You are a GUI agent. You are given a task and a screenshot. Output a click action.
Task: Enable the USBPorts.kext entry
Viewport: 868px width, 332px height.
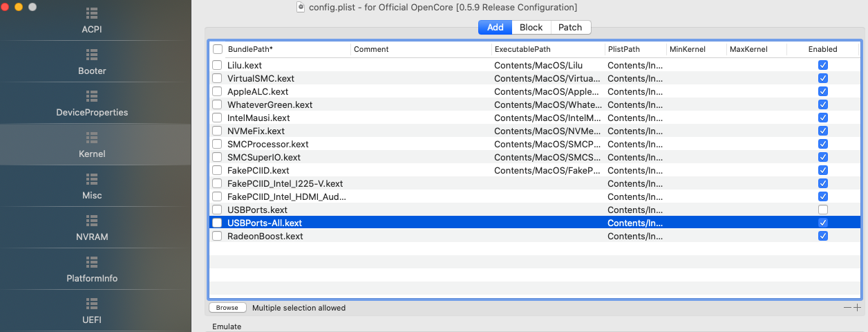pos(822,210)
